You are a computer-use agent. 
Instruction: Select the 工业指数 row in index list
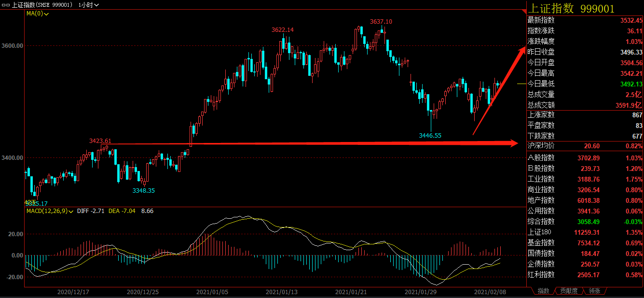[x=585, y=179]
